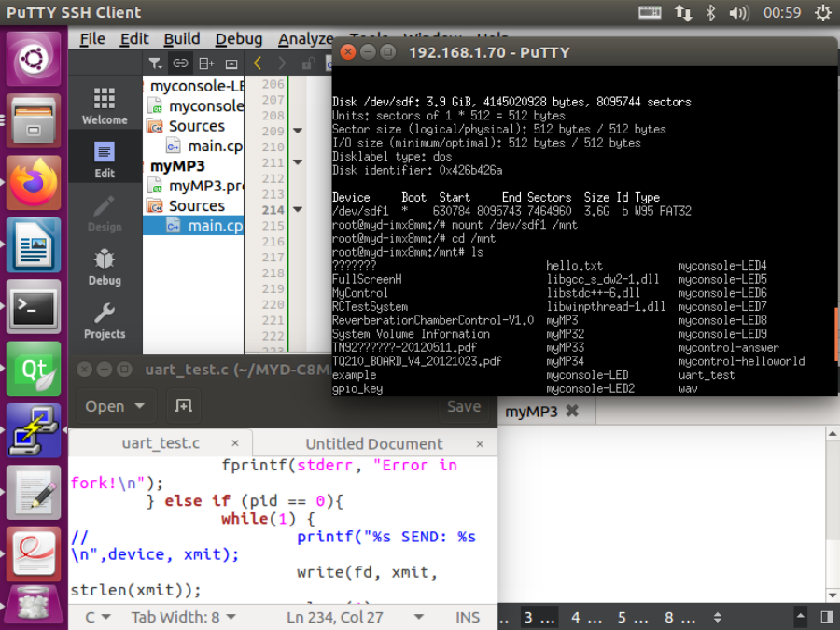
Task: Open the Tab Width: 8 dropdown
Action: 183,617
